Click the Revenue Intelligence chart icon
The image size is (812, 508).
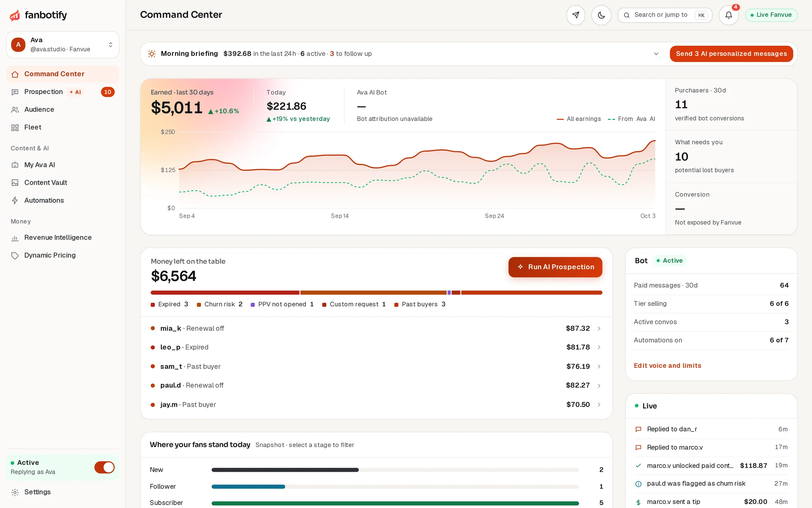tap(15, 238)
